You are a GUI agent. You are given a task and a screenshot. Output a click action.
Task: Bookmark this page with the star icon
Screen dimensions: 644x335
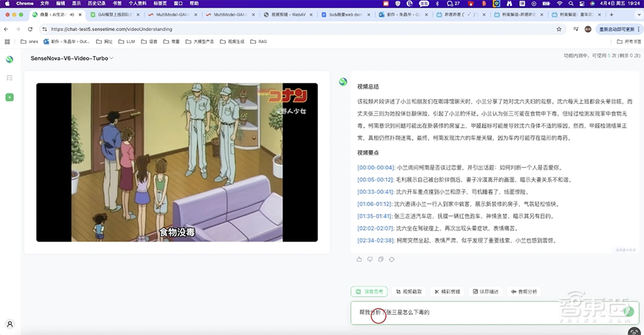point(559,29)
